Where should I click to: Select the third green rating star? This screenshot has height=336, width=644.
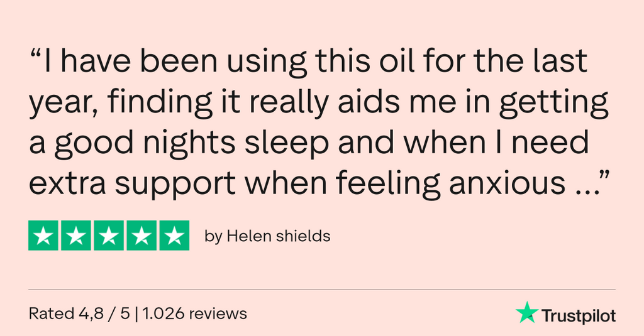(x=109, y=236)
